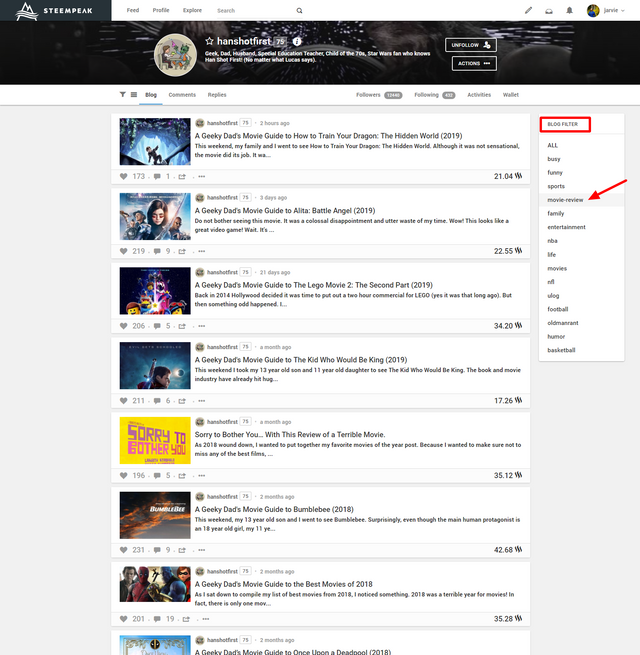
Task: Open the Followers list
Action: [x=379, y=95]
